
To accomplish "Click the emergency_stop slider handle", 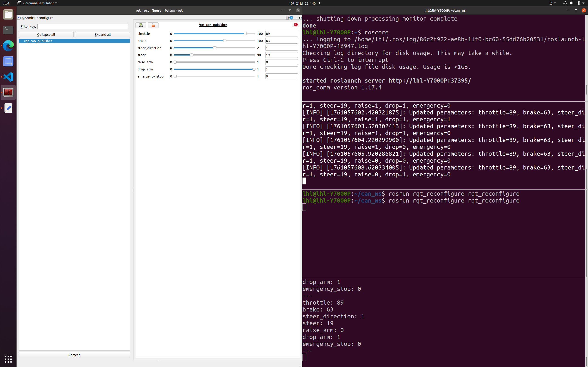I will click(175, 76).
